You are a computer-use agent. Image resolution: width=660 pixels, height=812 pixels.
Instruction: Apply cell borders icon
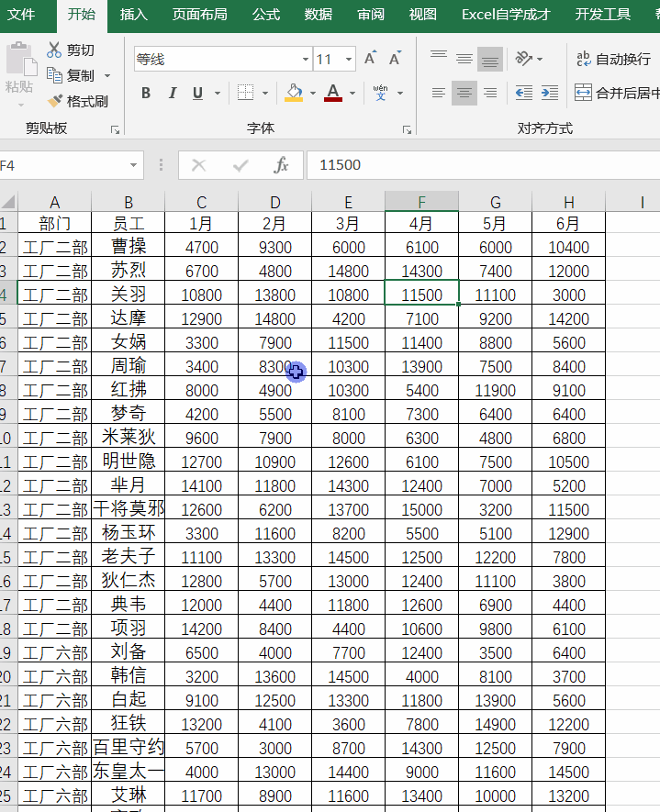(245, 94)
